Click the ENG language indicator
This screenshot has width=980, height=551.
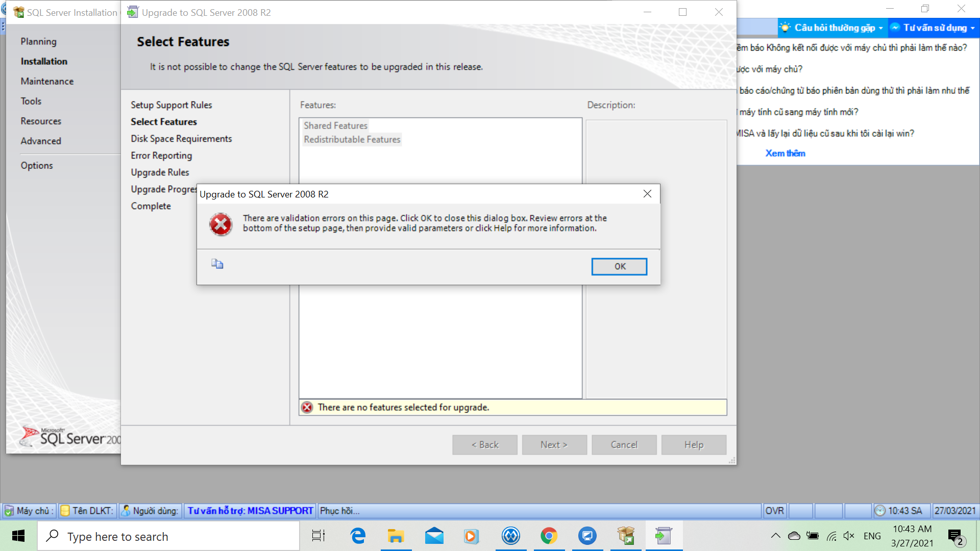[872, 536]
